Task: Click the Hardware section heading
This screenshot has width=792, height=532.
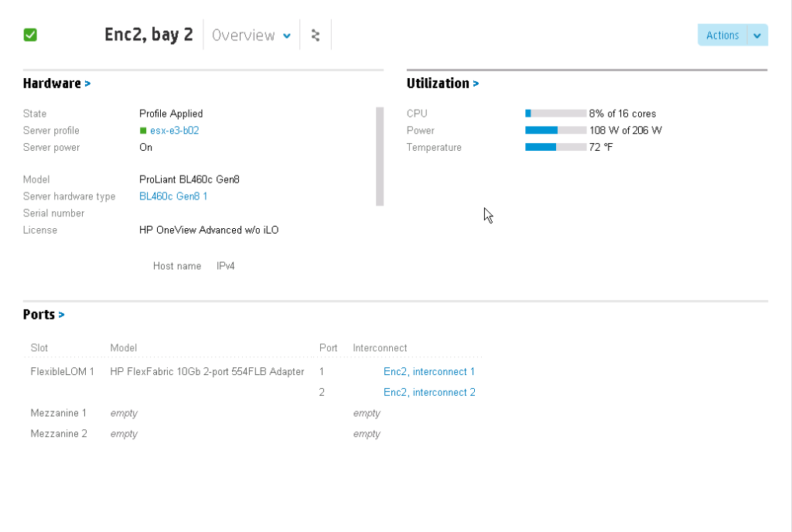Action: (52, 84)
